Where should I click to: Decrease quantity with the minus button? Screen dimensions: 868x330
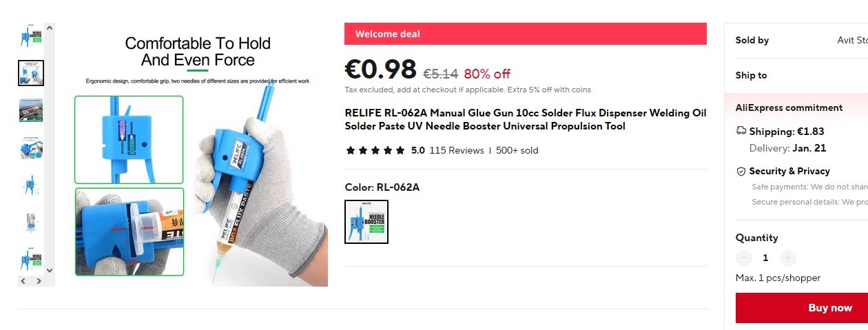point(744,258)
